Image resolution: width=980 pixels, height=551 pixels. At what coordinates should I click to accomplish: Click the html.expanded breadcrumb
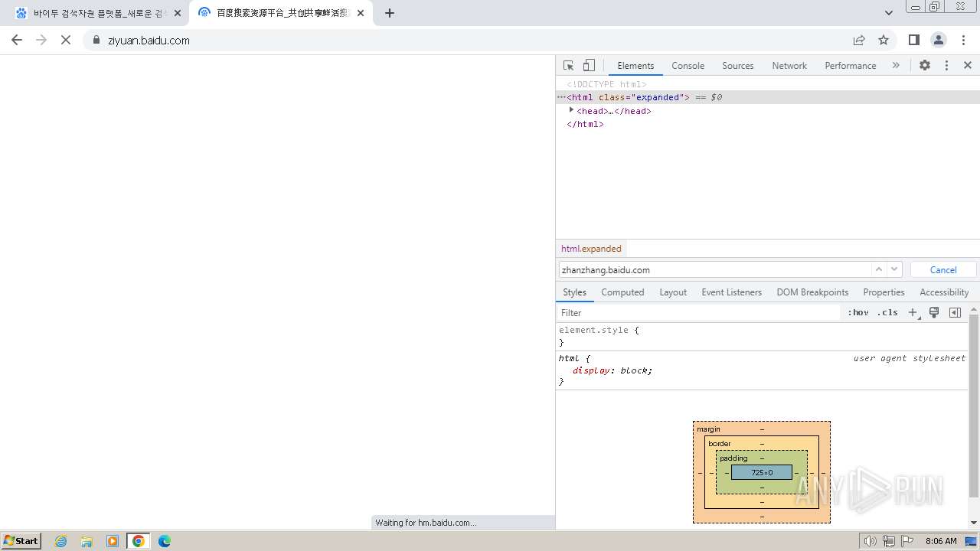(x=591, y=249)
